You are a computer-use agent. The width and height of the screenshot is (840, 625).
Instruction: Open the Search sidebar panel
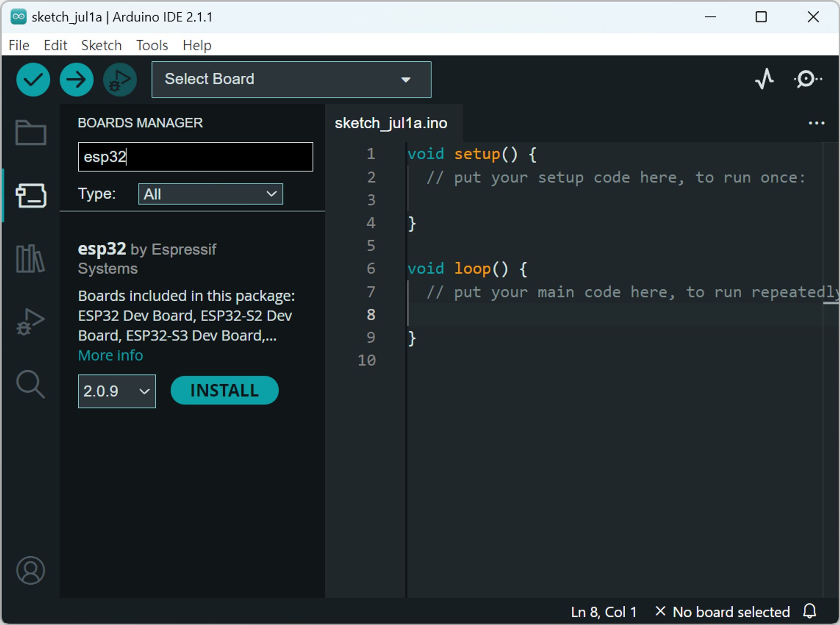(x=31, y=384)
